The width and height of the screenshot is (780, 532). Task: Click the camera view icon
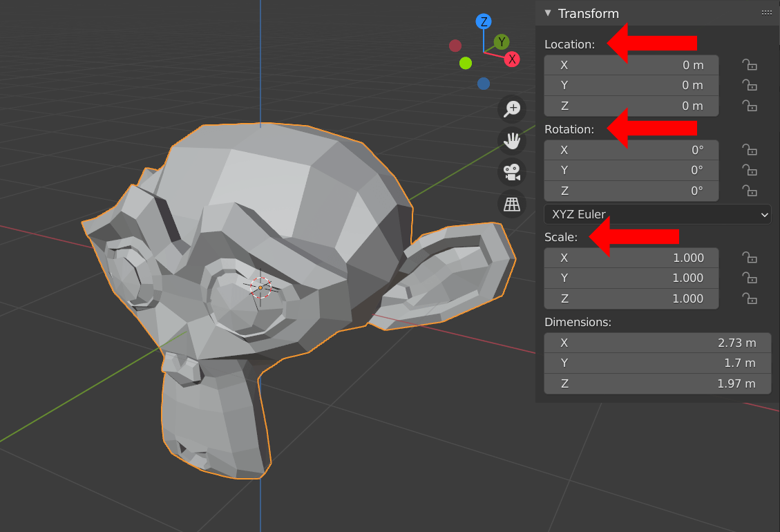coord(511,172)
